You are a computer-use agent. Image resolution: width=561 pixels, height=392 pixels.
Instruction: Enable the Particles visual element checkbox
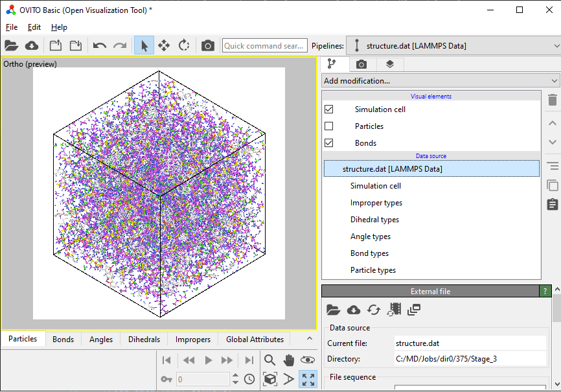(x=329, y=126)
